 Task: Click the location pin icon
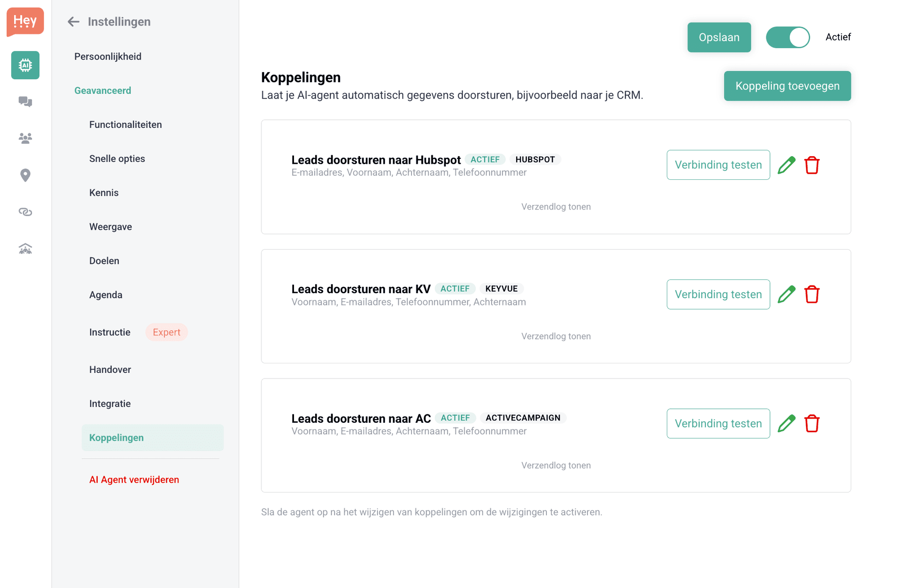(x=25, y=175)
